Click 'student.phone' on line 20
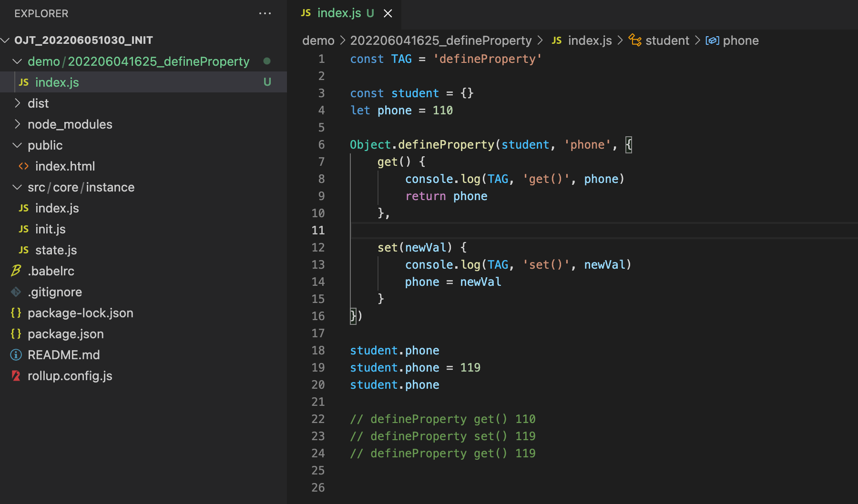Viewport: 858px width, 504px height. point(395,385)
